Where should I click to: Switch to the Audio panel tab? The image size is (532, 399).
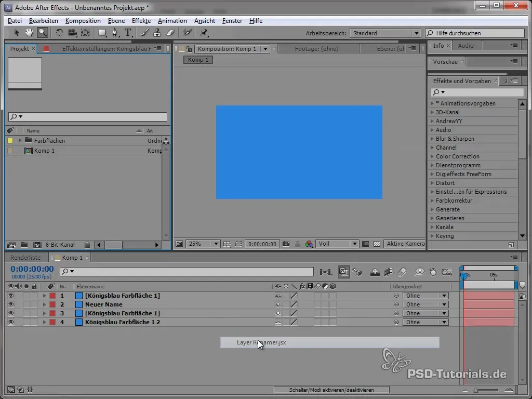coord(465,46)
